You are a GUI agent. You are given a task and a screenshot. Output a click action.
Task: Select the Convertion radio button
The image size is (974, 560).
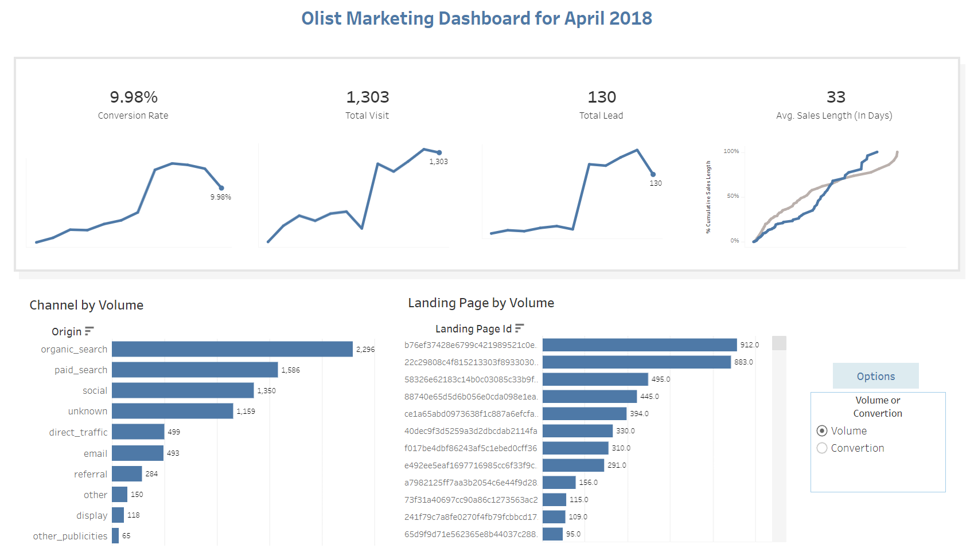[822, 448]
